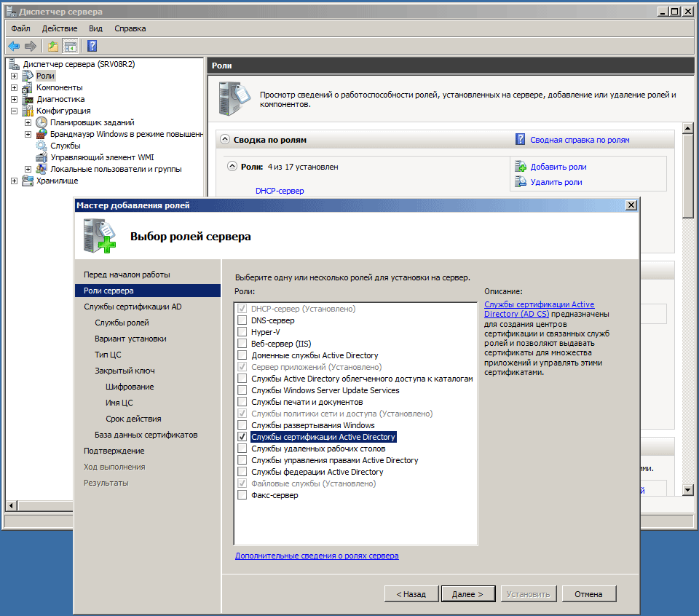699x616 pixels.
Task: Enable the DNS-сервер role checkbox
Action: 242,320
